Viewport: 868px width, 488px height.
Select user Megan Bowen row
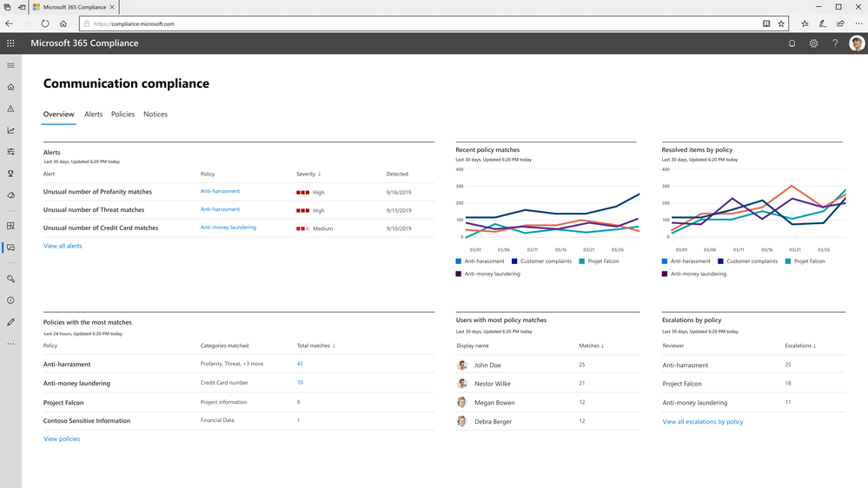tap(547, 402)
